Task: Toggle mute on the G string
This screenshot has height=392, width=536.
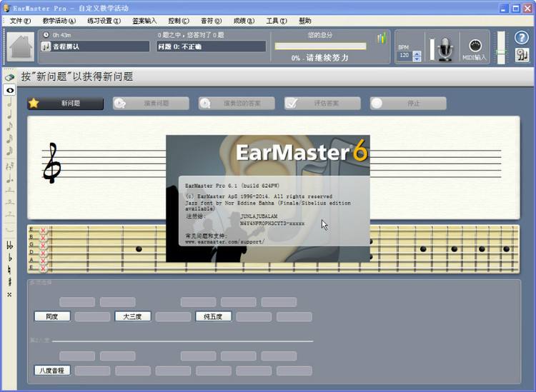Action: pos(43,246)
